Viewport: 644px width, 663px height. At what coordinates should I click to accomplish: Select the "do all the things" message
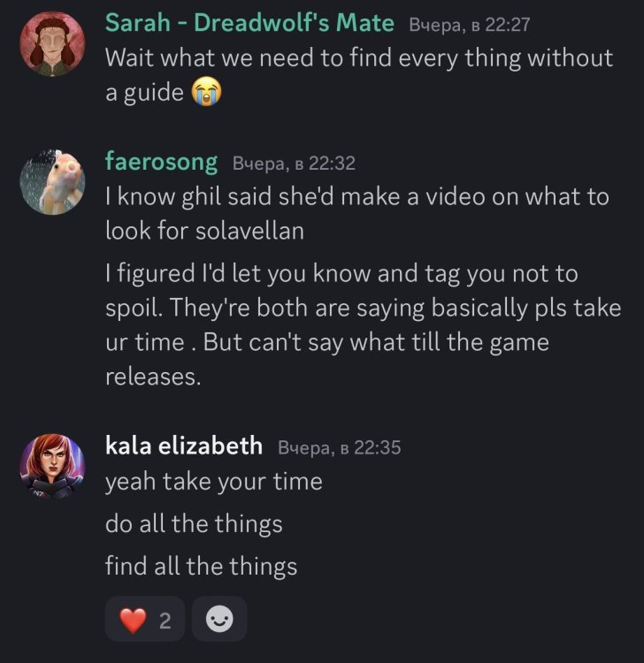point(194,523)
